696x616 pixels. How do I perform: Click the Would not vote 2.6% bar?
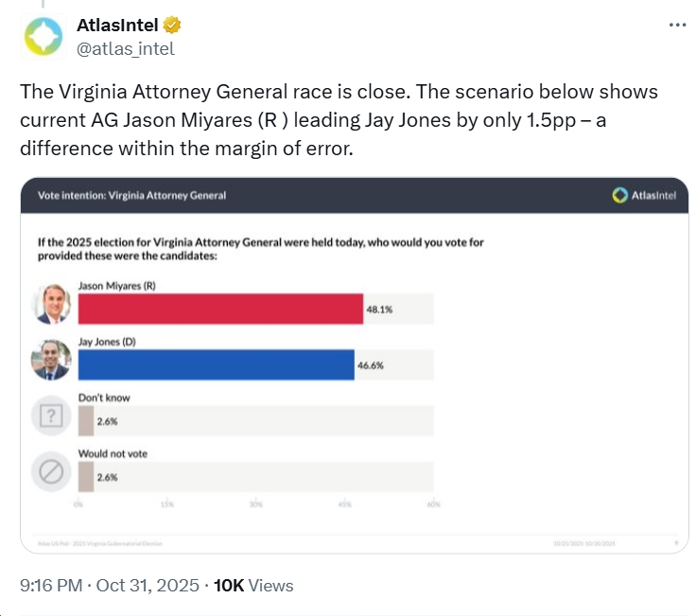click(85, 478)
